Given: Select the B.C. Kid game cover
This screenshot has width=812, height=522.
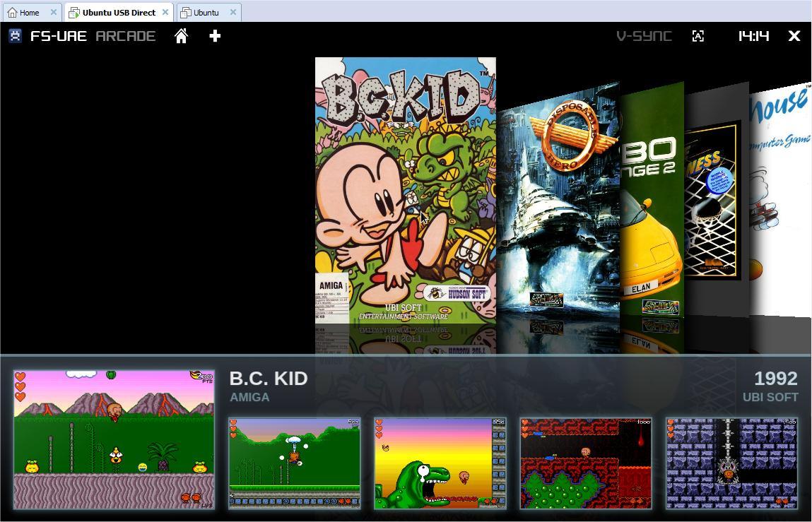Looking at the screenshot, I should tap(406, 190).
